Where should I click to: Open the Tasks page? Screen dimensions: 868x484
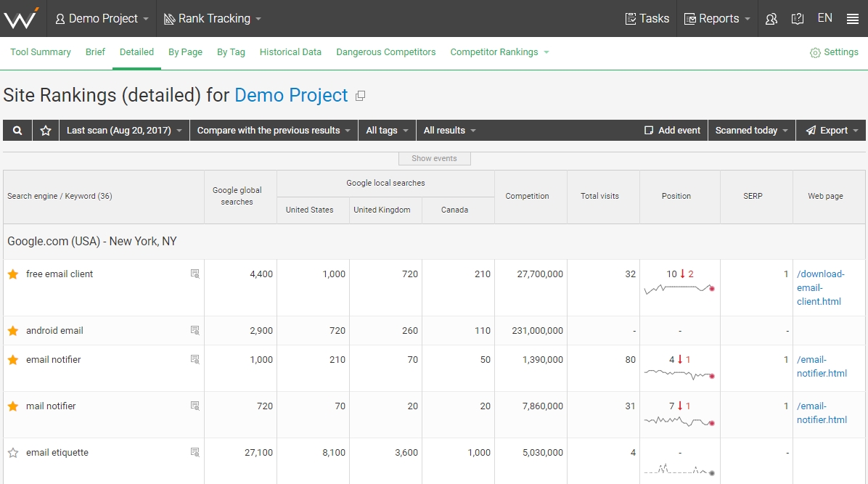point(647,18)
